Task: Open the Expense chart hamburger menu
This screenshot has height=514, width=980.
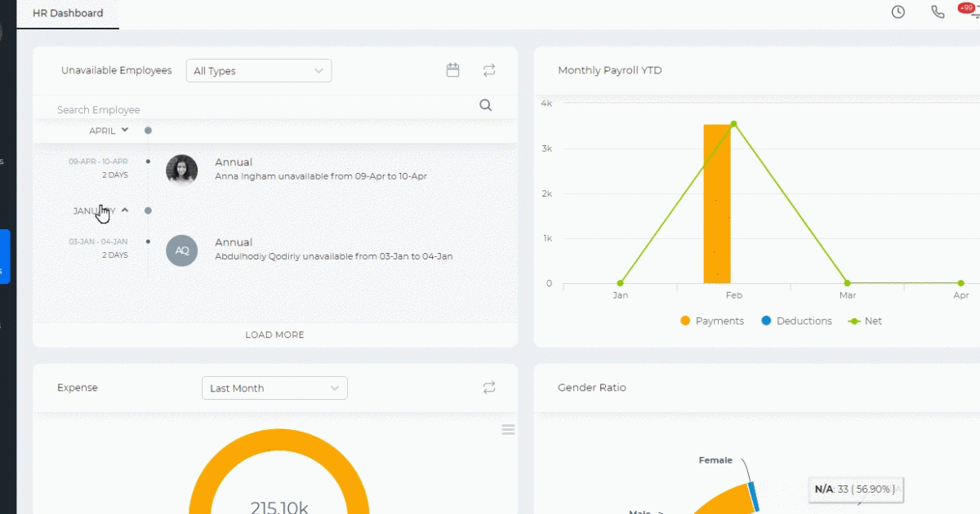Action: 508,430
